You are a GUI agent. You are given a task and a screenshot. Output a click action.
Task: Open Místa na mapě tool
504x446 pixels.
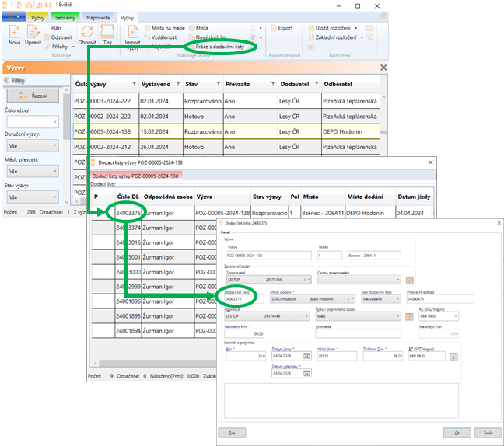(165, 28)
